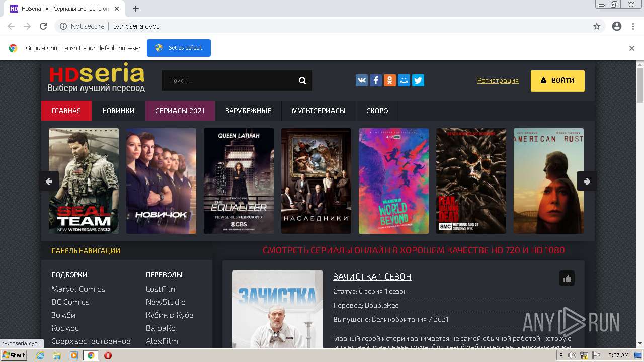644x362 pixels.
Task: Slide carousel to the next posters
Action: coord(587,182)
